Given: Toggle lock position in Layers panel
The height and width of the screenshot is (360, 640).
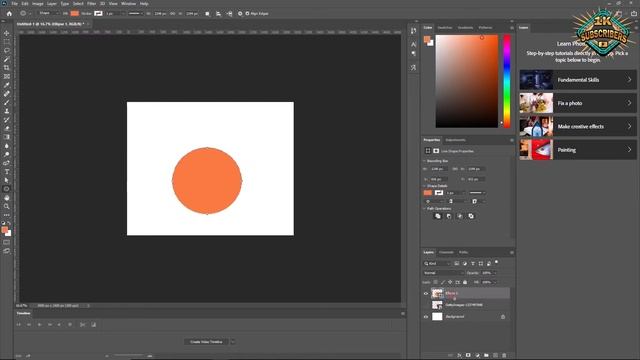Looking at the screenshot, I should click(450, 282).
